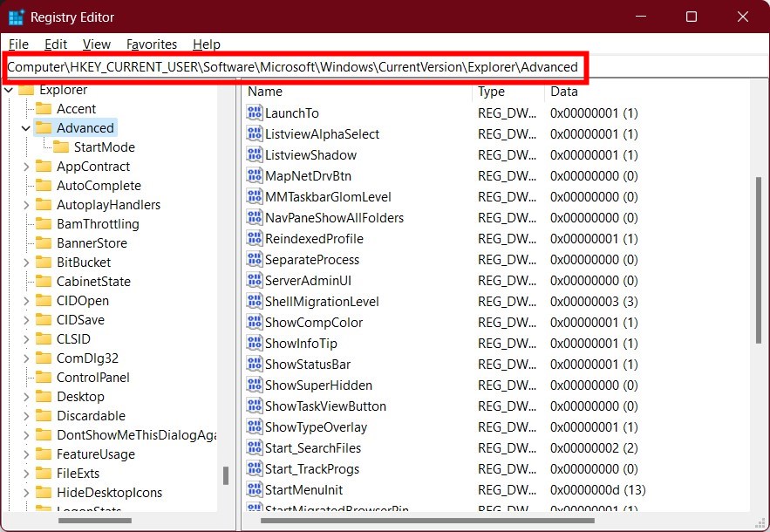Click the ServerAdminUI value icon
The image size is (770, 532).
pos(255,280)
